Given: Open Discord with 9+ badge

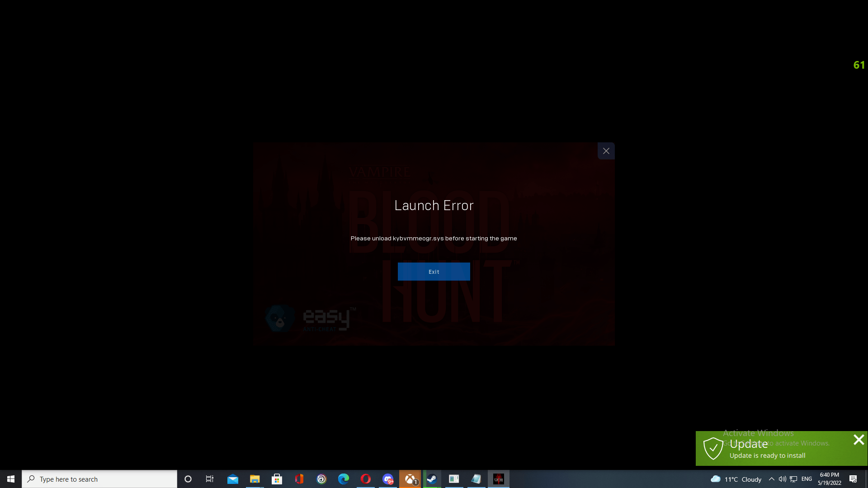Looking at the screenshot, I should (x=387, y=479).
